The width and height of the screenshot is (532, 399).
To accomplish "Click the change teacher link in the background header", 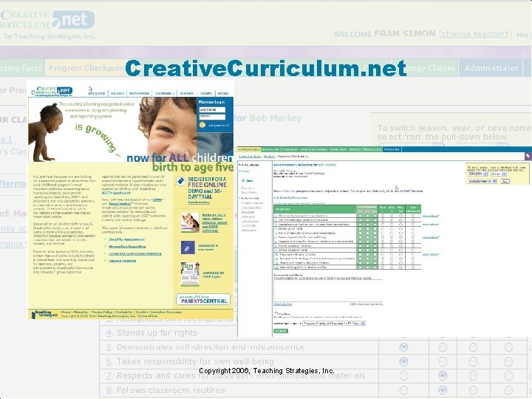I will click(x=474, y=34).
